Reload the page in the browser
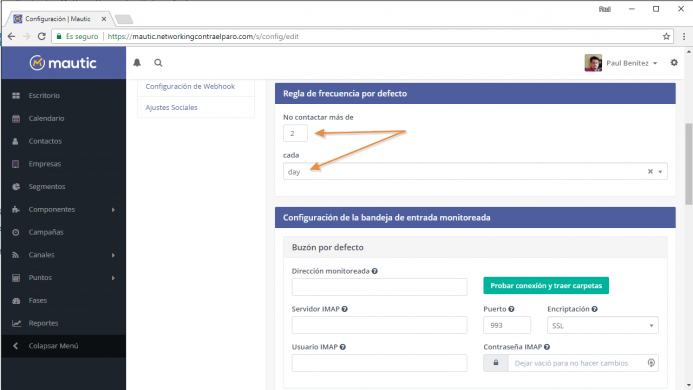 pyautogui.click(x=42, y=36)
